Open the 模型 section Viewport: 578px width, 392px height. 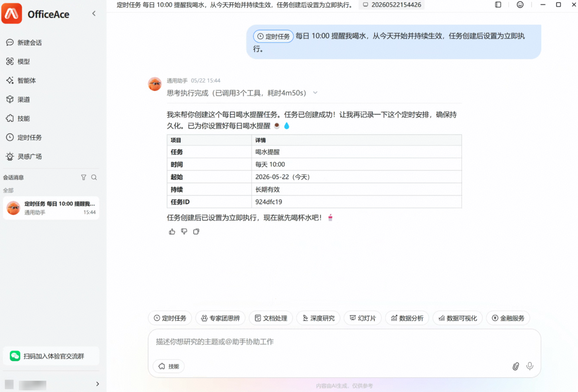pyautogui.click(x=18, y=61)
